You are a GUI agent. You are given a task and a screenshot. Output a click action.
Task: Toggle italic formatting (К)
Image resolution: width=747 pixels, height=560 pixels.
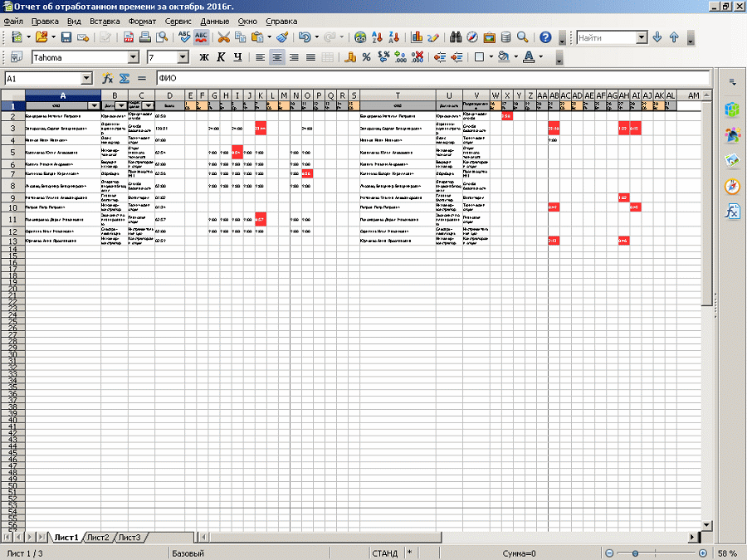click(x=221, y=57)
